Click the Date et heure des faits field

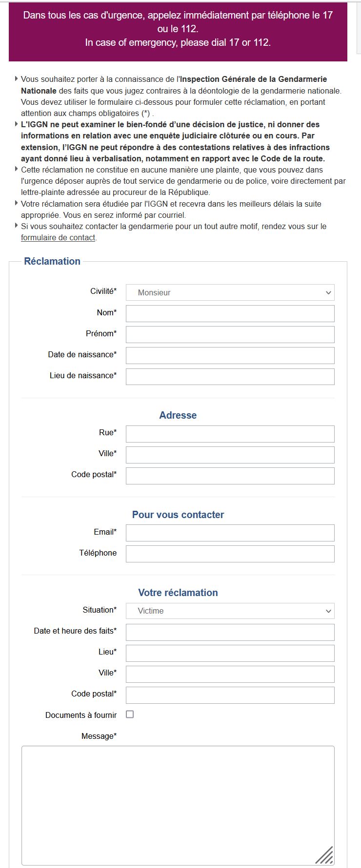click(230, 632)
